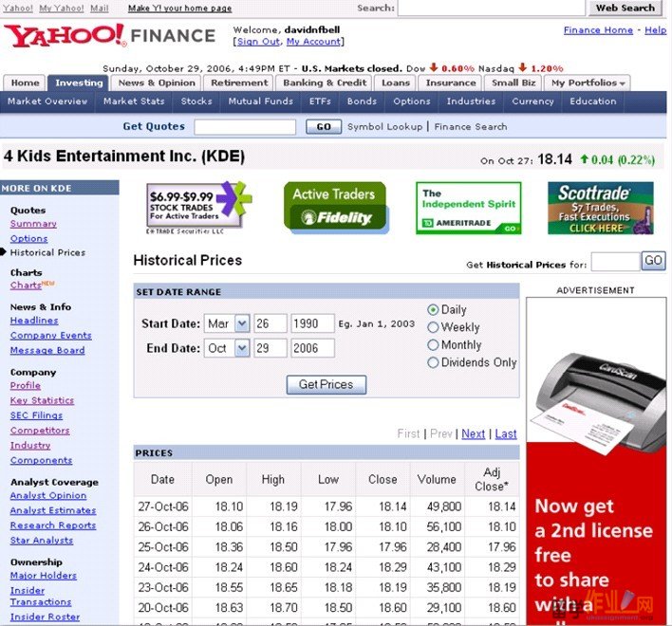This screenshot has height=626, width=672.
Task: Open the Bonds submenu item
Action: (x=362, y=101)
